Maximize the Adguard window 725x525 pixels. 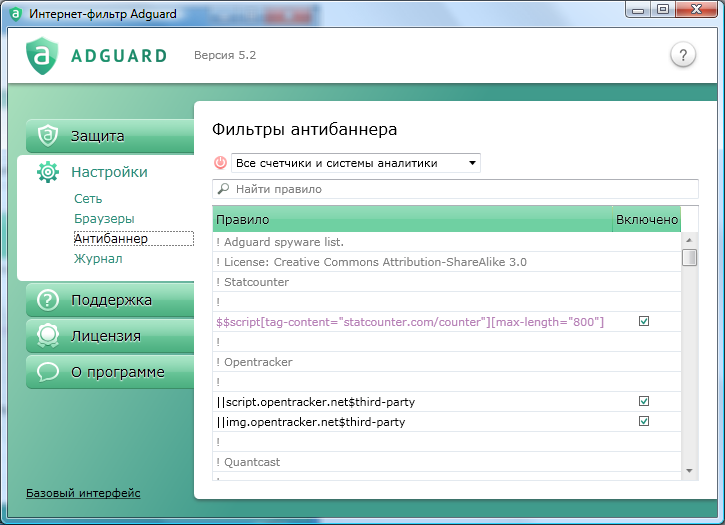tap(663, 9)
